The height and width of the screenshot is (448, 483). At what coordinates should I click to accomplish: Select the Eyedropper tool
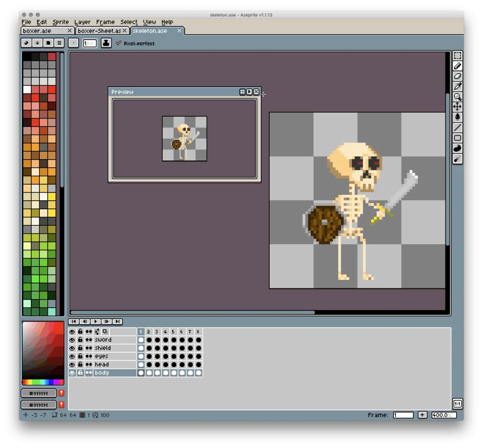tap(458, 87)
